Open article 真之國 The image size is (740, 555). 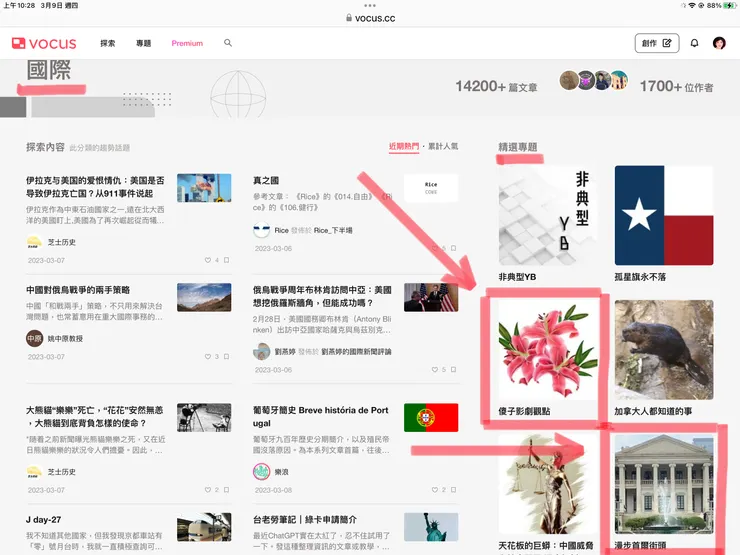pyautogui.click(x=266, y=180)
